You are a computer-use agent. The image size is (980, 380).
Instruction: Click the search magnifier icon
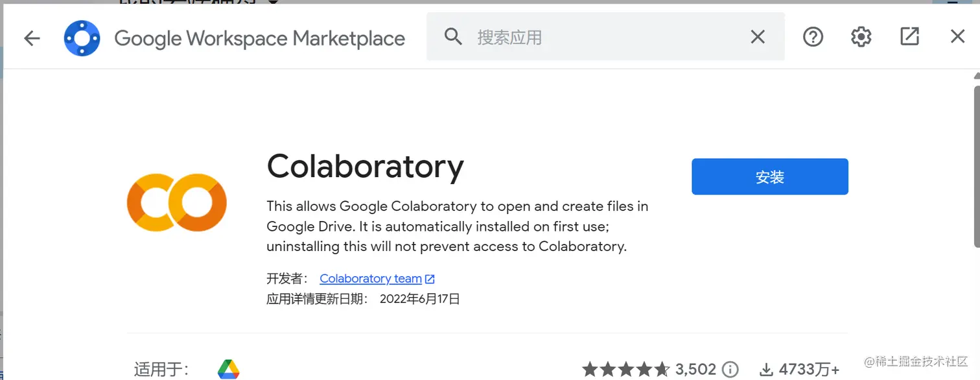[x=453, y=37]
